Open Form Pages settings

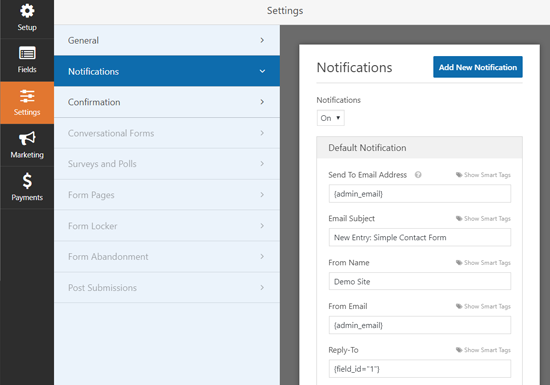(x=167, y=195)
